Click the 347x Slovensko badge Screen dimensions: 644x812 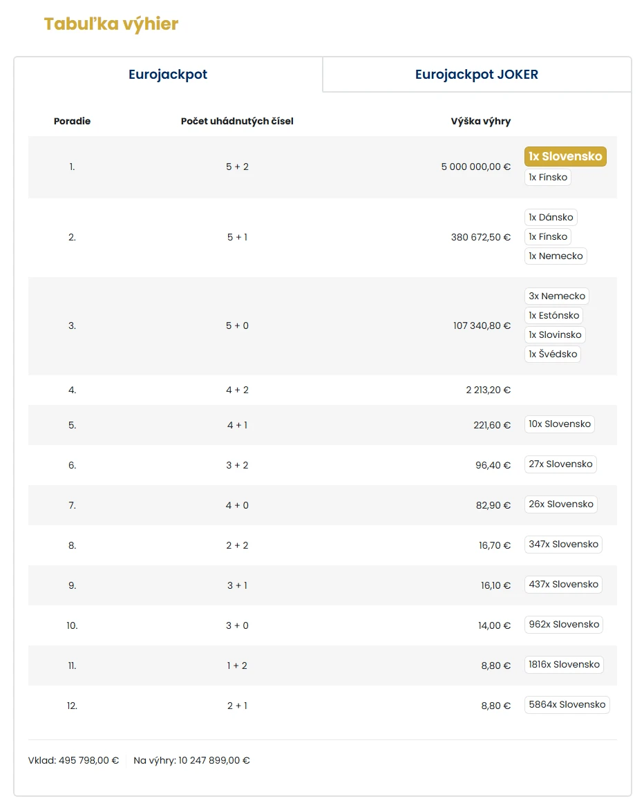[563, 545]
